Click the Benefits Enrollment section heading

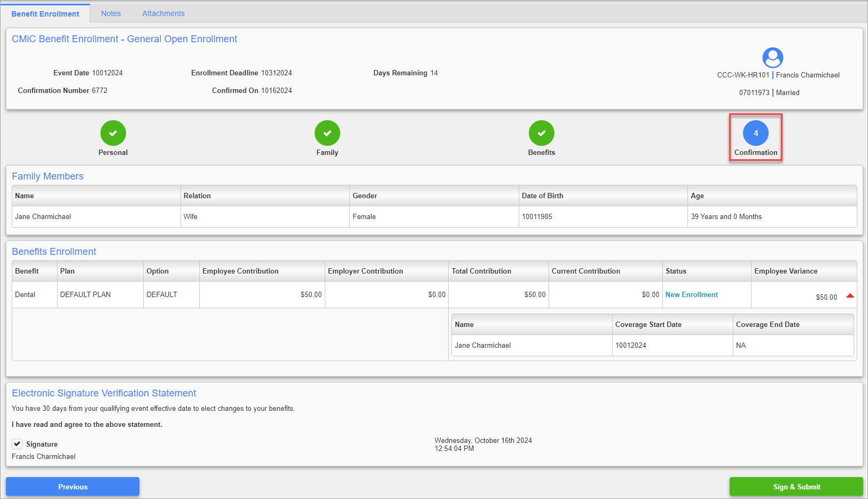(x=54, y=252)
